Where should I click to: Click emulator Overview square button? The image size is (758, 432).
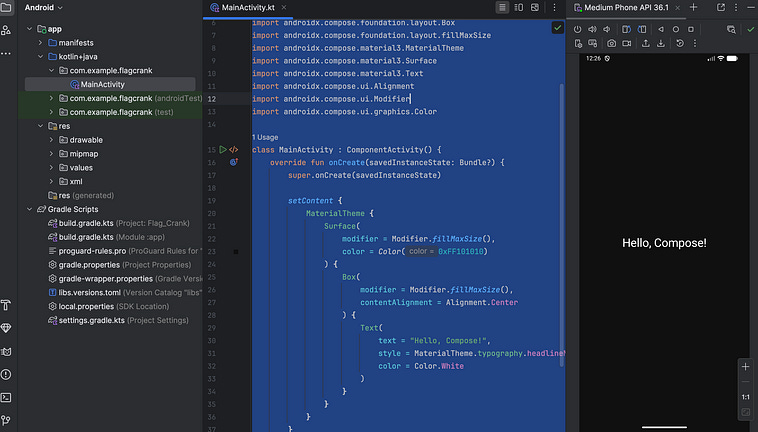(x=691, y=29)
